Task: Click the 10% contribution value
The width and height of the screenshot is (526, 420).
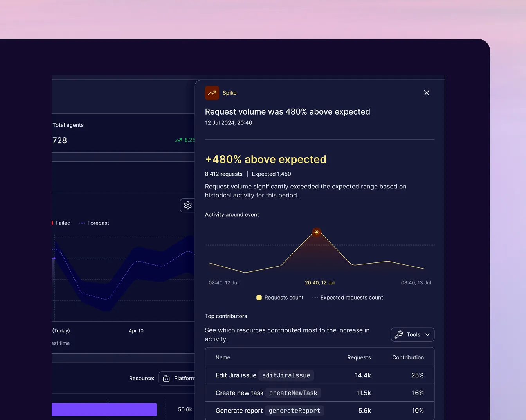Action: pos(418,411)
